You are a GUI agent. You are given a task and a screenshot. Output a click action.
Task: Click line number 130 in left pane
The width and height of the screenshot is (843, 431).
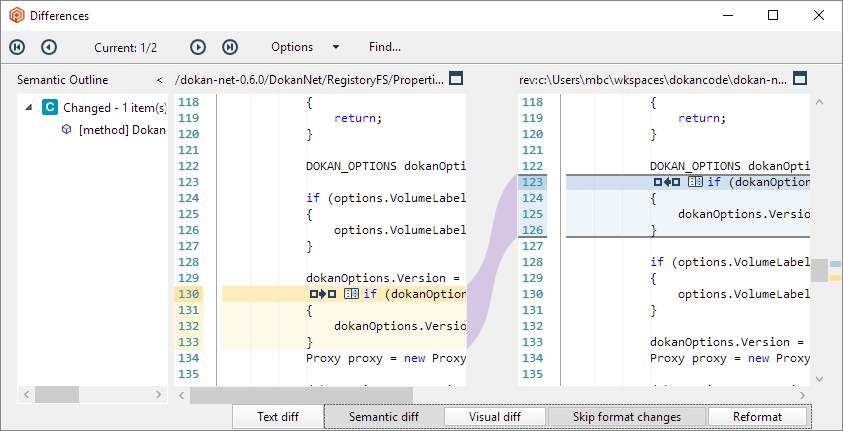coord(188,294)
